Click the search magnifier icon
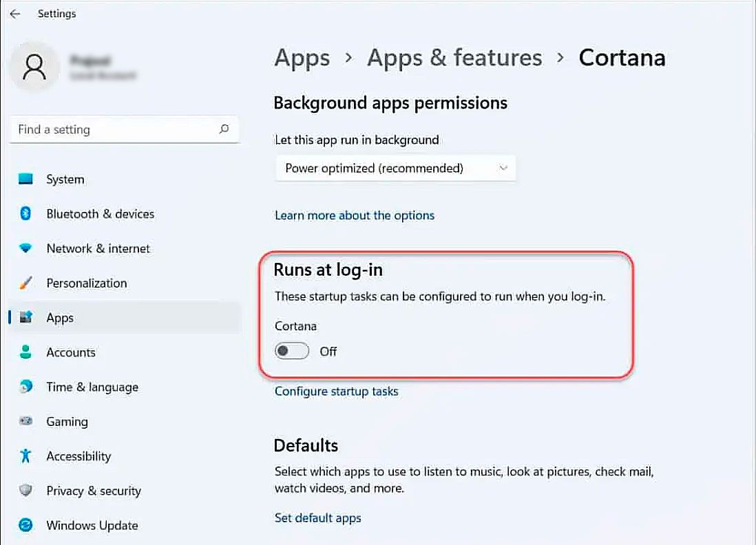The image size is (756, 545). 224,129
